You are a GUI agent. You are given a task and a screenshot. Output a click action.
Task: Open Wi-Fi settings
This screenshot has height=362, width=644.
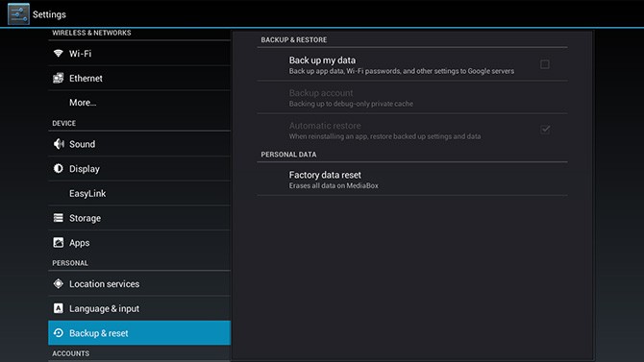139,54
